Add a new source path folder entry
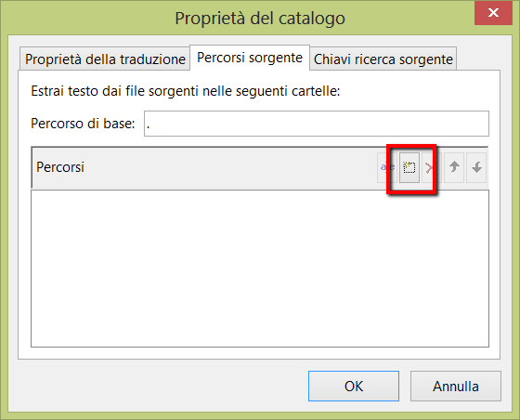 pyautogui.click(x=409, y=167)
